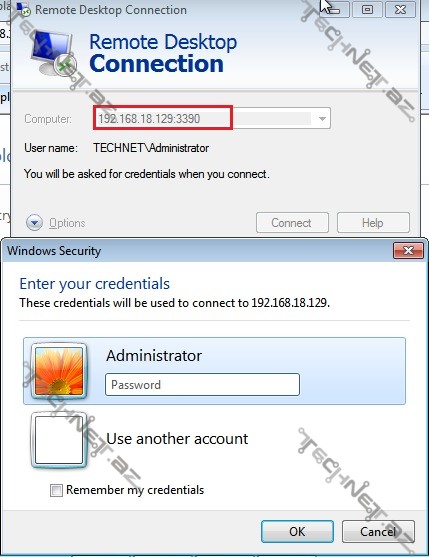Close the Remote Desktop Connection window
Image resolution: width=429 pixels, height=557 pixels.
pyautogui.click(x=400, y=10)
